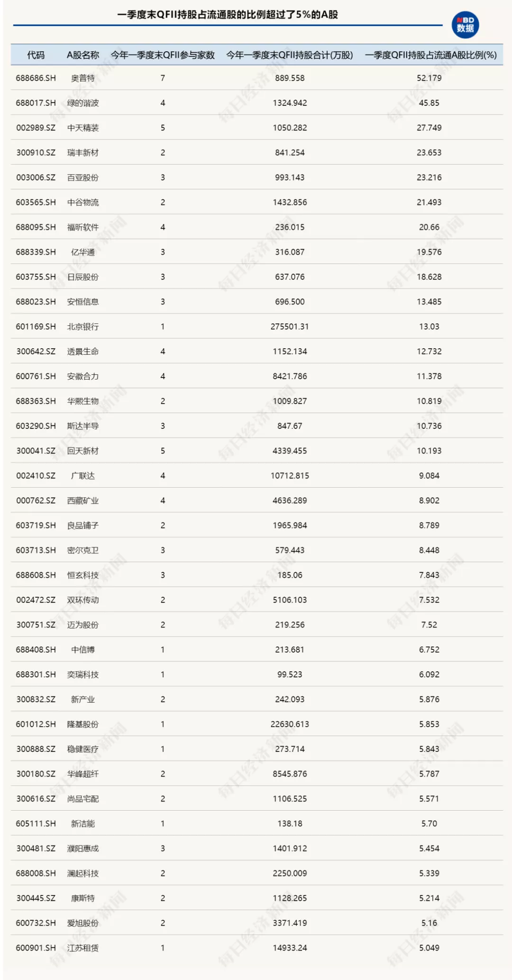Click the 北京银行 row name
This screenshot has height=980, width=512.
point(83,327)
